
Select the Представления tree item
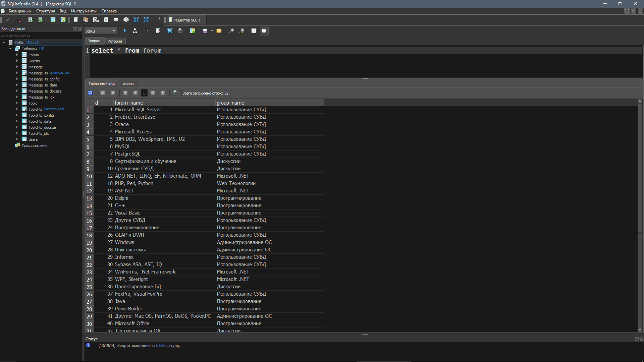(x=35, y=145)
